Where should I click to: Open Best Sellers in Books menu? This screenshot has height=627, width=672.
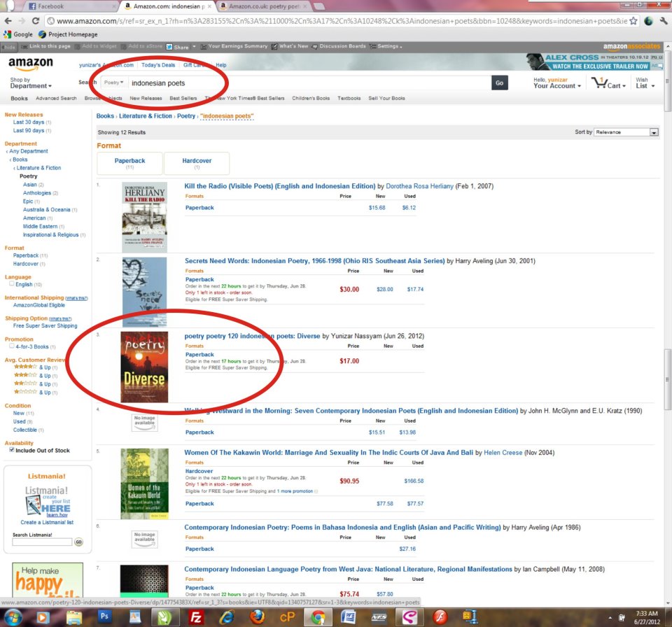click(183, 98)
